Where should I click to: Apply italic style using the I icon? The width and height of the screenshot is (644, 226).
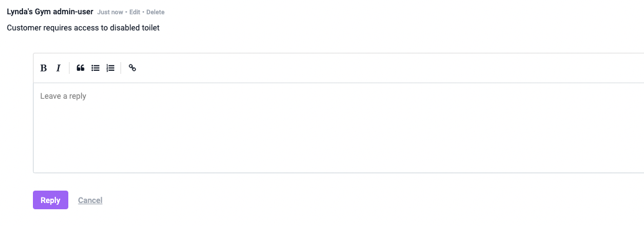58,68
